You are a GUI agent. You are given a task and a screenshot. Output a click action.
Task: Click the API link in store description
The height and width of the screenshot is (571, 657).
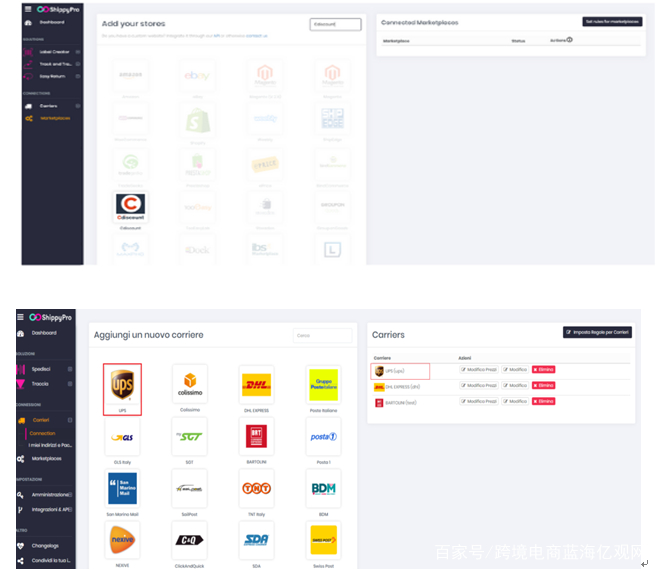pyautogui.click(x=217, y=36)
